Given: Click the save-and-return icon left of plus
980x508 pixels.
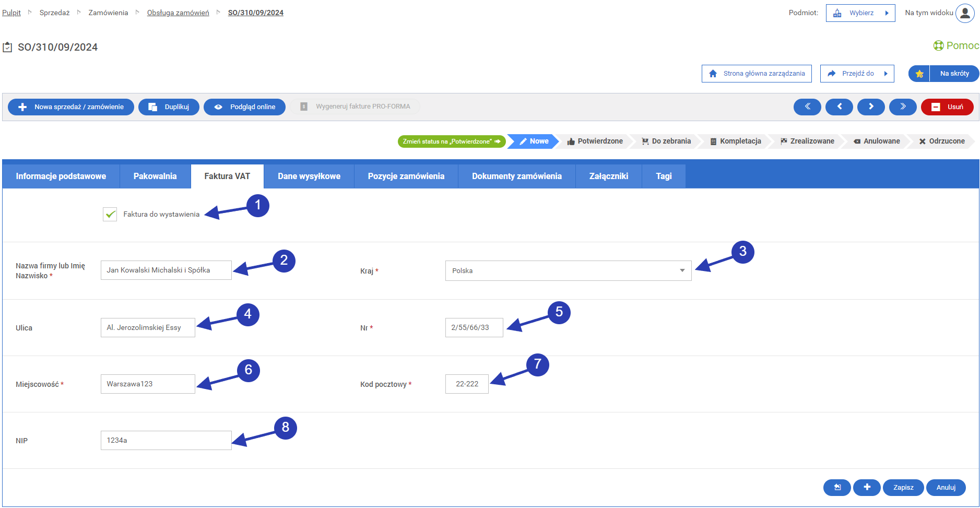Looking at the screenshot, I should [837, 487].
